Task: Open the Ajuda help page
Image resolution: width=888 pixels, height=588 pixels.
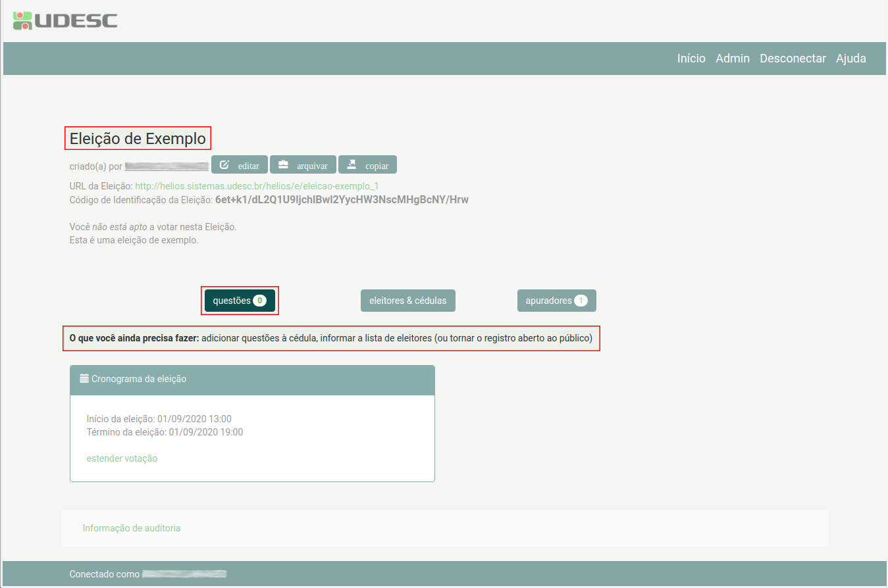Action: 850,59
